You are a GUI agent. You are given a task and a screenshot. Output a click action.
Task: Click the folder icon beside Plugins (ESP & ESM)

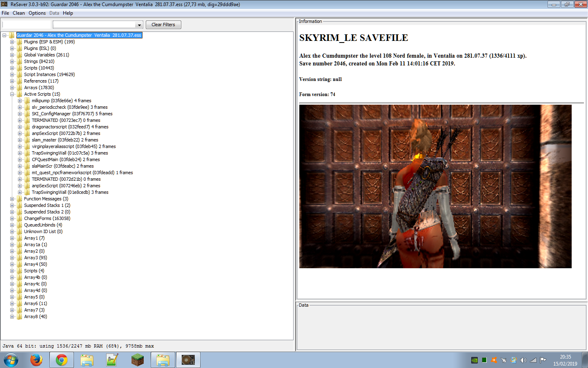(x=19, y=42)
